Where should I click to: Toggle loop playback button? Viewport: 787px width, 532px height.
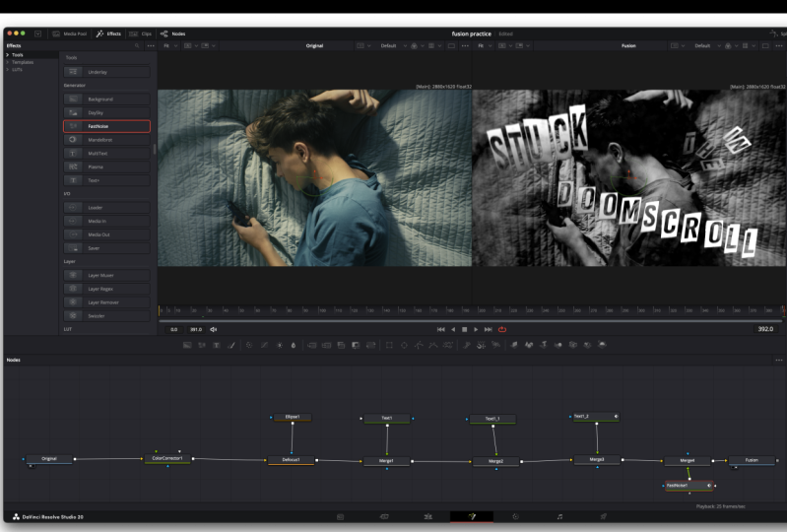[501, 329]
